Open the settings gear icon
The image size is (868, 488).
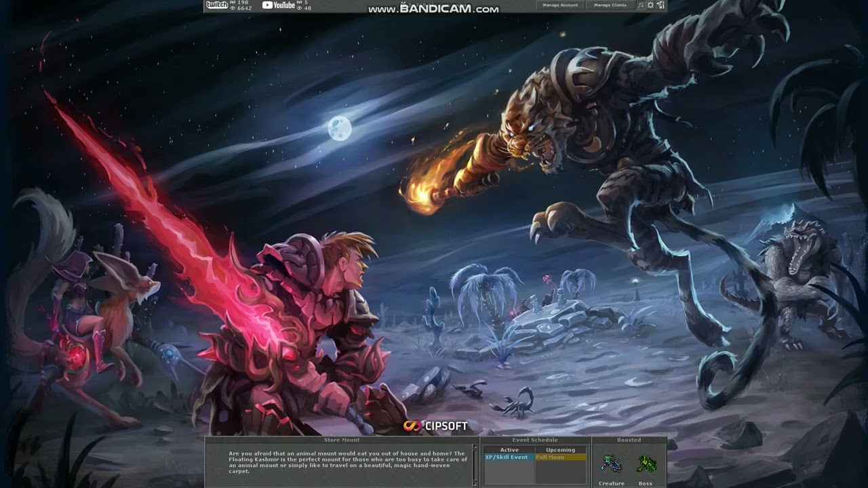(x=650, y=5)
